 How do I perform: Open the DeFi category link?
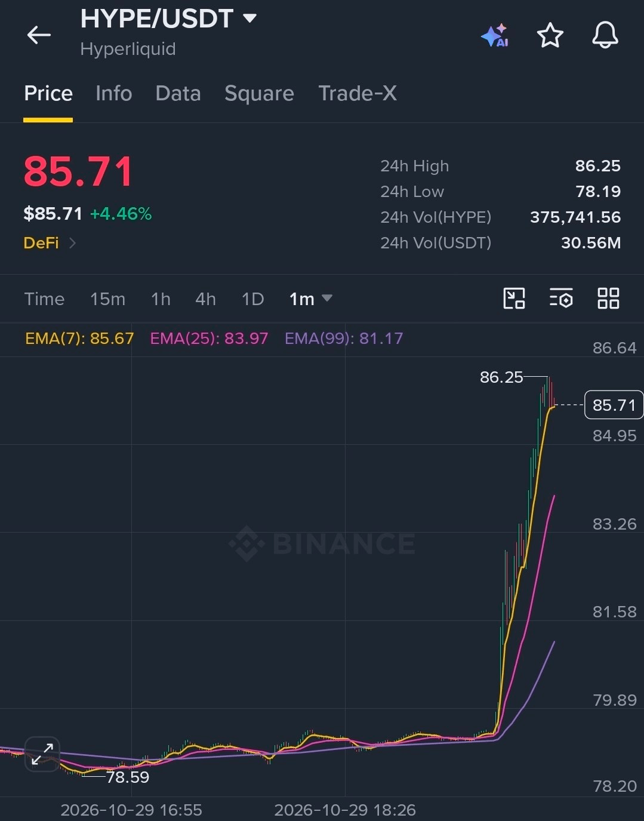pos(50,243)
